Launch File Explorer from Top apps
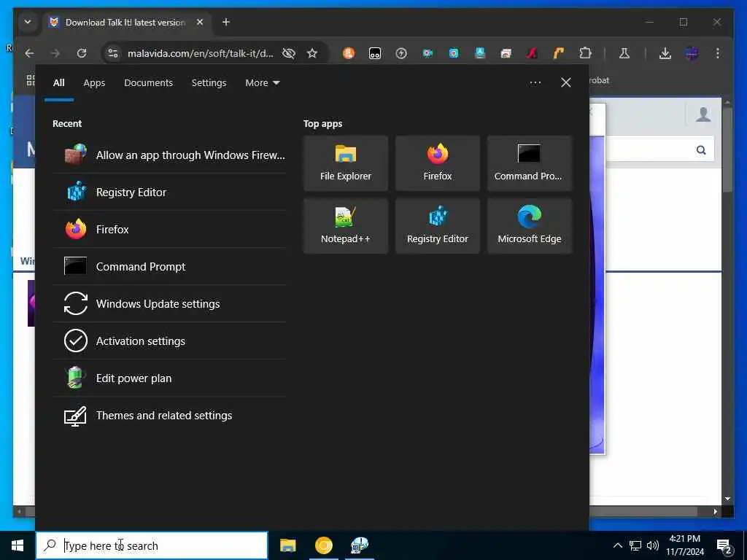Viewport: 747px width, 560px height. tap(346, 163)
